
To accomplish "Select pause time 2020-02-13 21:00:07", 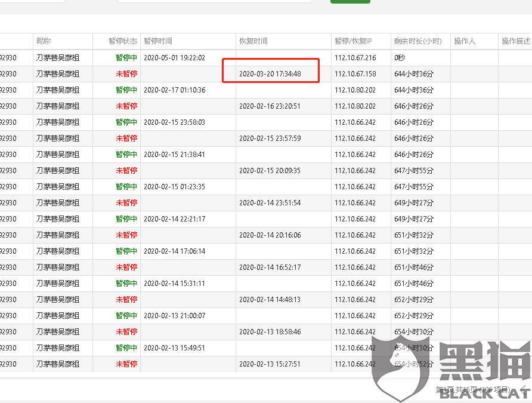I will (x=174, y=316).
